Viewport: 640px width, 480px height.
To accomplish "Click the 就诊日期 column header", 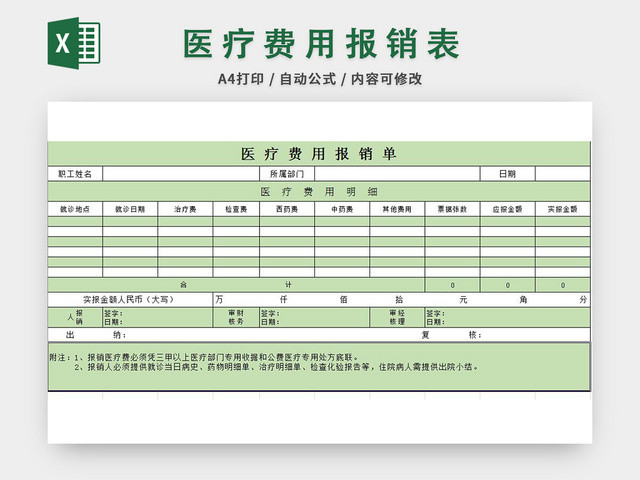I will coord(130,209).
